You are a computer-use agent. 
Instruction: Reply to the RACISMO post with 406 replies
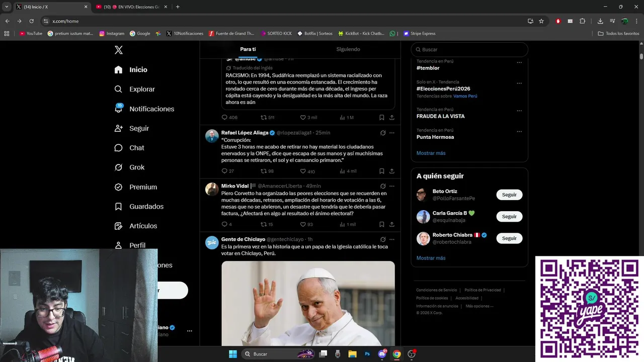coord(229,117)
